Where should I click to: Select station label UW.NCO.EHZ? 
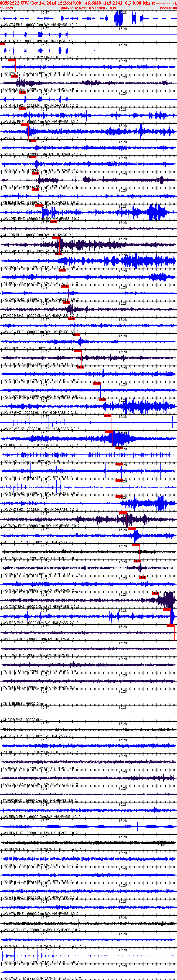click(x=14, y=332)
